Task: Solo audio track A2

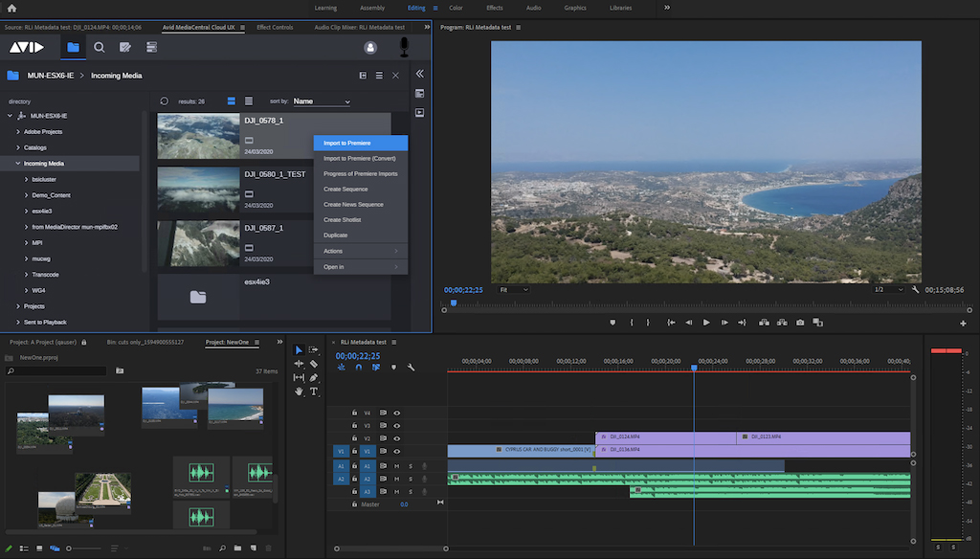Action: point(411,479)
